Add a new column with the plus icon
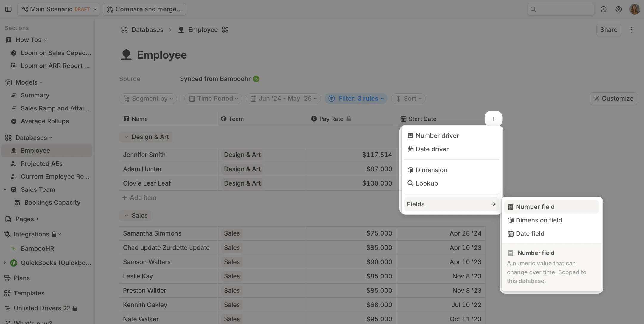Screen dimensions: 644x324 tap(493, 119)
